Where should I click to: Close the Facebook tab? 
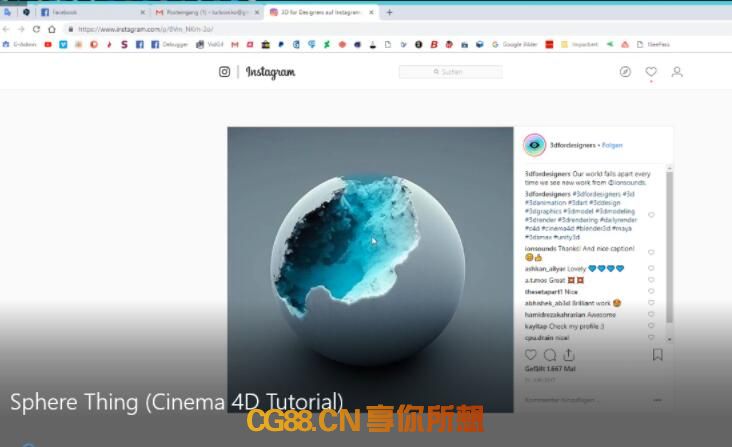click(143, 13)
